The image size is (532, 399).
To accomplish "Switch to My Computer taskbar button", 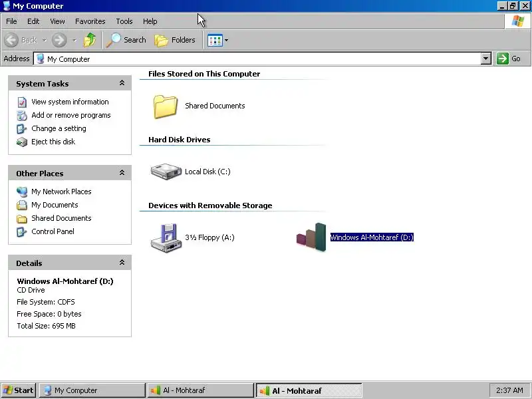I will [92, 390].
